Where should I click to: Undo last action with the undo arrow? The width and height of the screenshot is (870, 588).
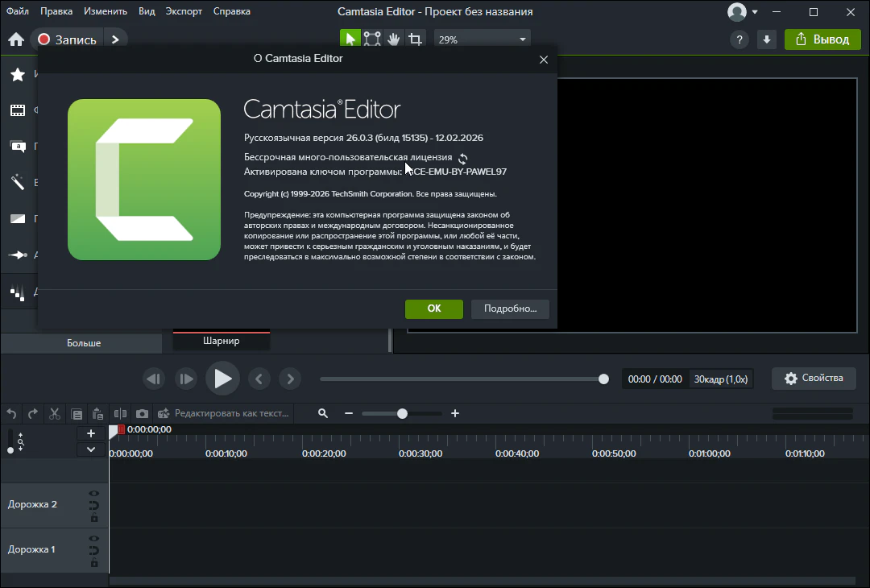click(x=11, y=413)
